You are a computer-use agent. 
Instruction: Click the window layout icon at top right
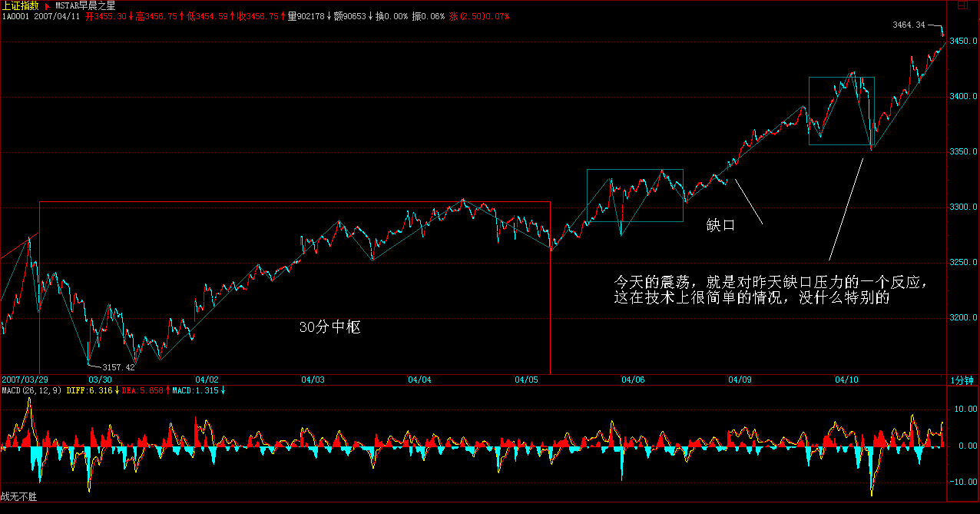(962, 5)
